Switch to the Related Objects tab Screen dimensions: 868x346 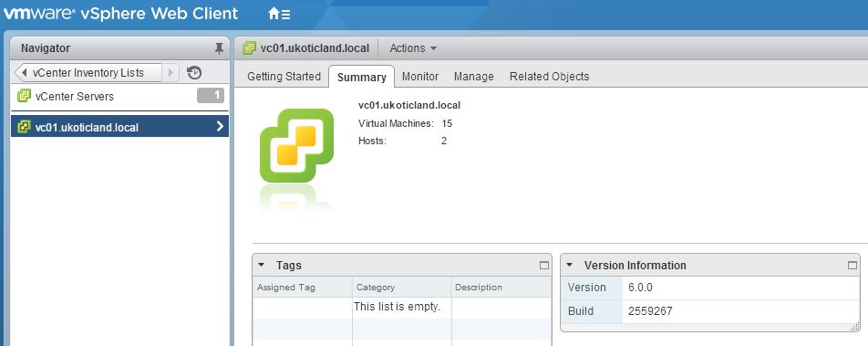549,77
